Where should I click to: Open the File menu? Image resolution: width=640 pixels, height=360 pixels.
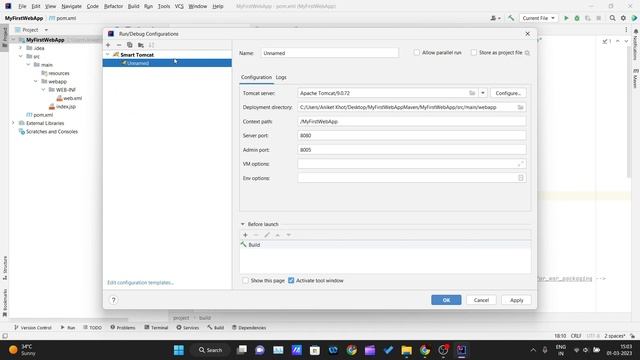point(22,6)
